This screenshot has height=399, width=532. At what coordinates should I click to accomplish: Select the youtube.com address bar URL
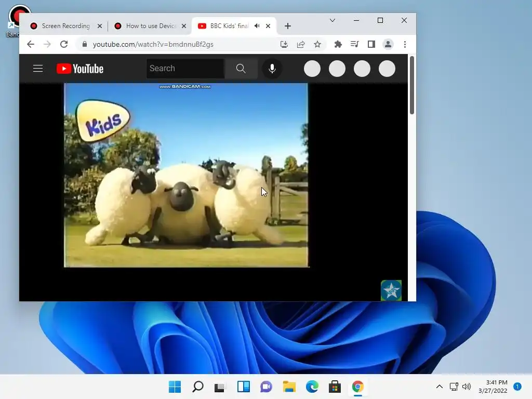tap(153, 45)
